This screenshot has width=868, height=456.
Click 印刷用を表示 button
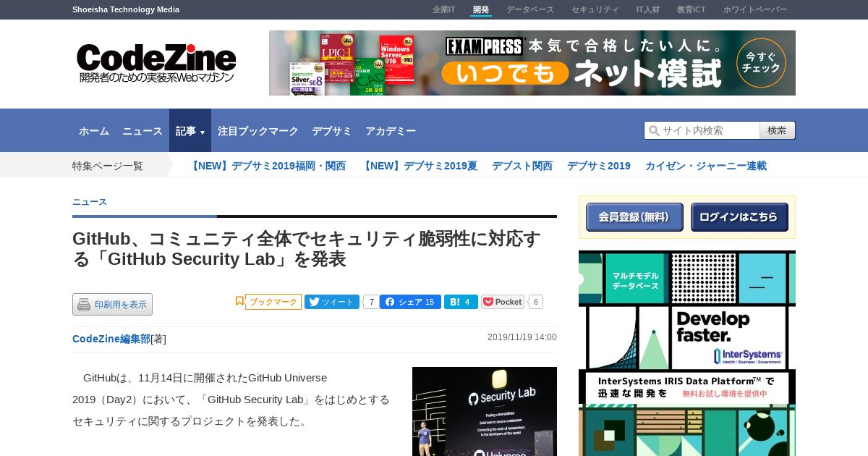112,304
